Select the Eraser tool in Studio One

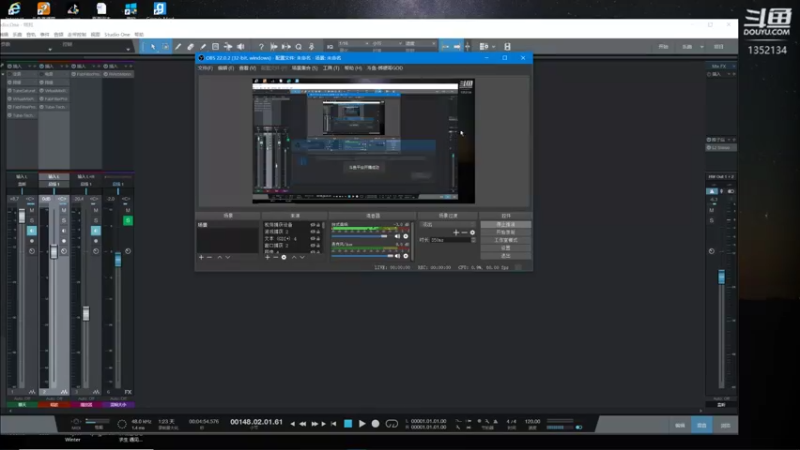click(x=190, y=46)
